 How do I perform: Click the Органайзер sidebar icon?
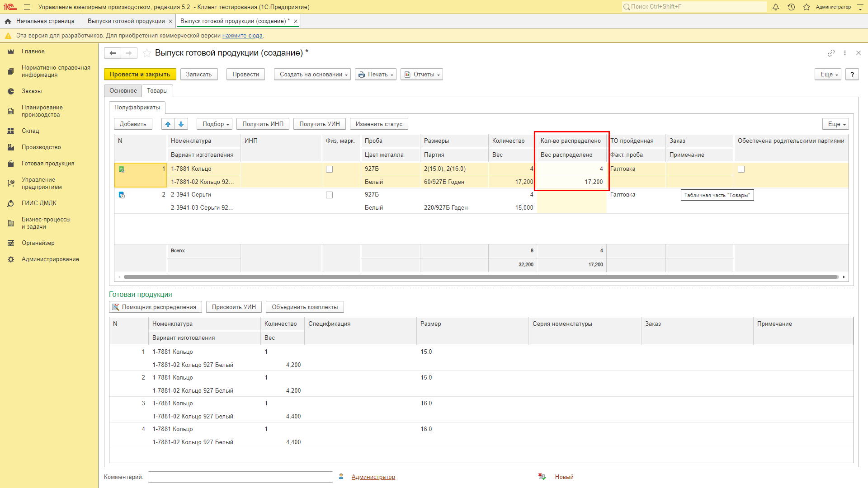11,243
